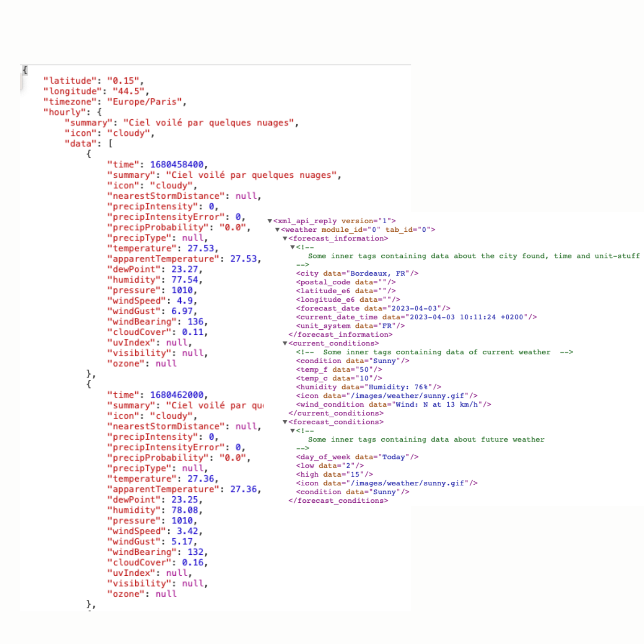Collapse the forecast_information opening node
The image size is (644, 644).
coord(285,239)
